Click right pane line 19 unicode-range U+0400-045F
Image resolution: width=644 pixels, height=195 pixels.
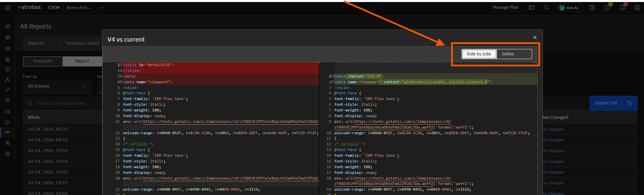pos(403,189)
